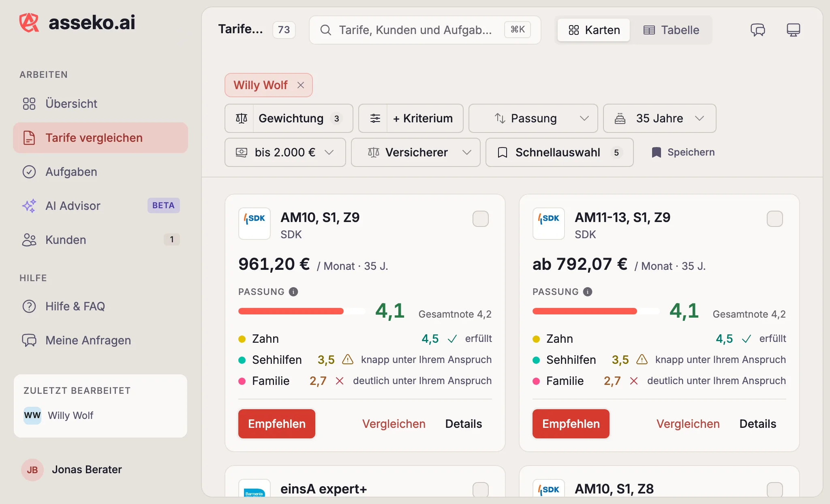Viewport: 830px width, 504px height.
Task: Tick the AM10, S1, Z8 card checkbox
Action: 775,489
